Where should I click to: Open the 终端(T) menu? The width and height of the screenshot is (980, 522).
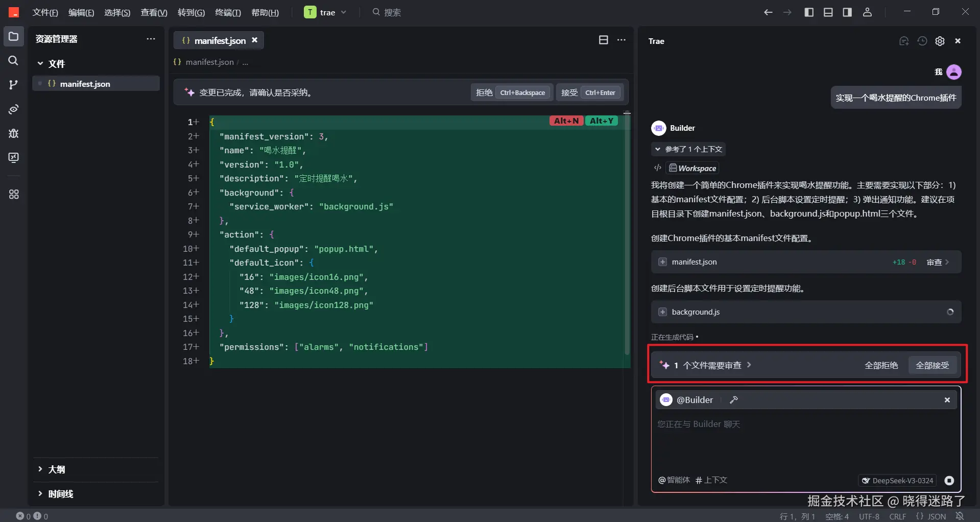(x=228, y=12)
